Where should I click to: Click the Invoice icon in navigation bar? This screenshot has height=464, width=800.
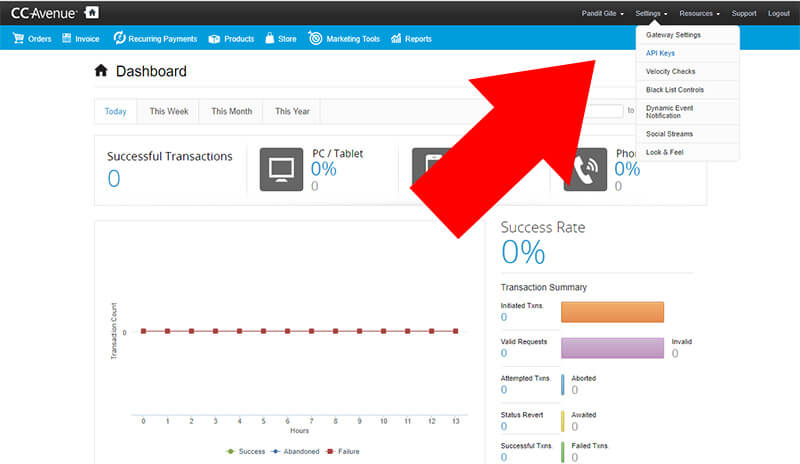[67, 39]
